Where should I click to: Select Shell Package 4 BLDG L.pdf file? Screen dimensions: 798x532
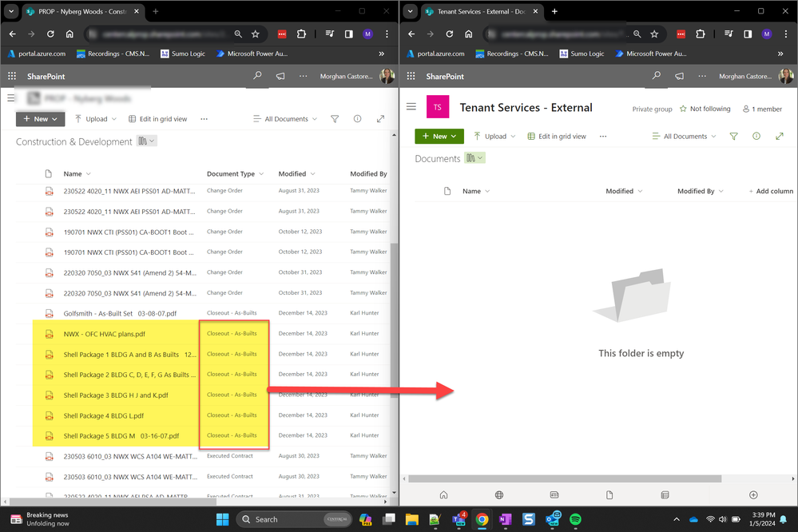[x=103, y=415]
